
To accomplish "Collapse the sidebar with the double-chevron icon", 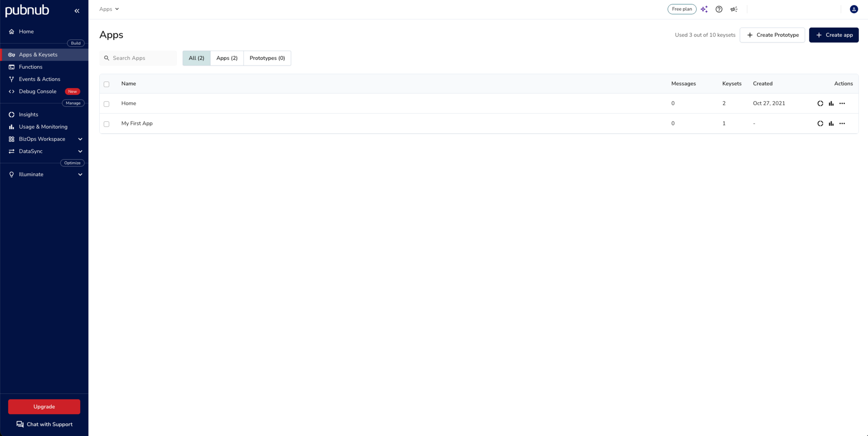I will 77,11.
